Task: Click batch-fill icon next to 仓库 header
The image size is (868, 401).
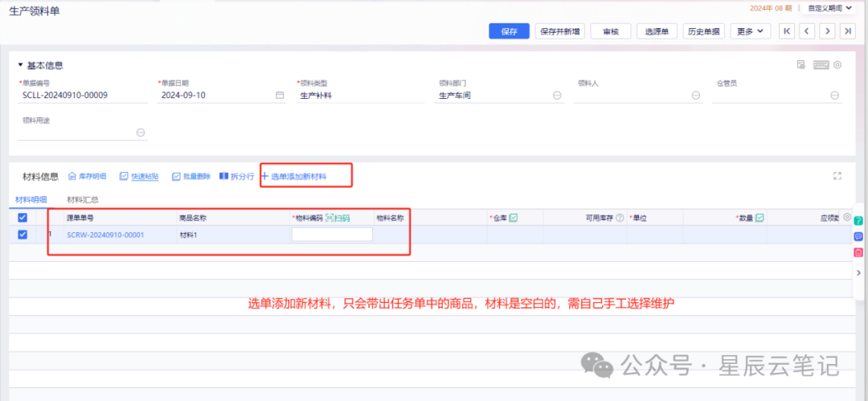Action: pos(513,218)
